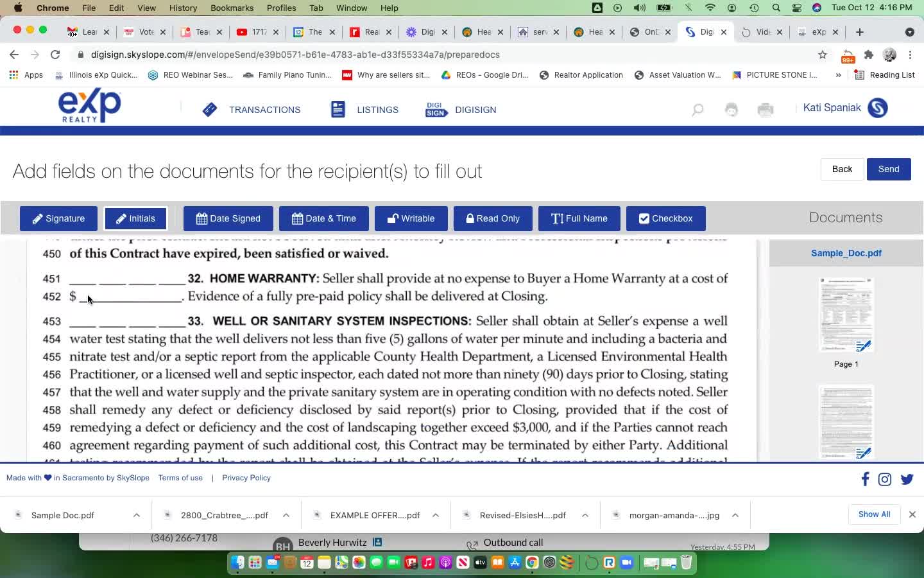Open the Transactions section
This screenshot has height=578, width=924.
252,110
